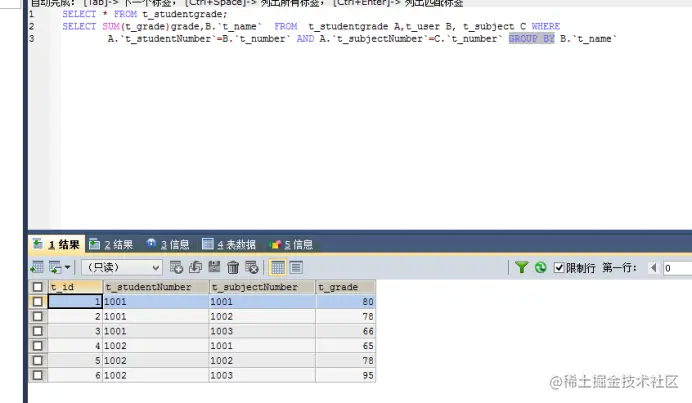Switch to grid view mode

(278, 267)
